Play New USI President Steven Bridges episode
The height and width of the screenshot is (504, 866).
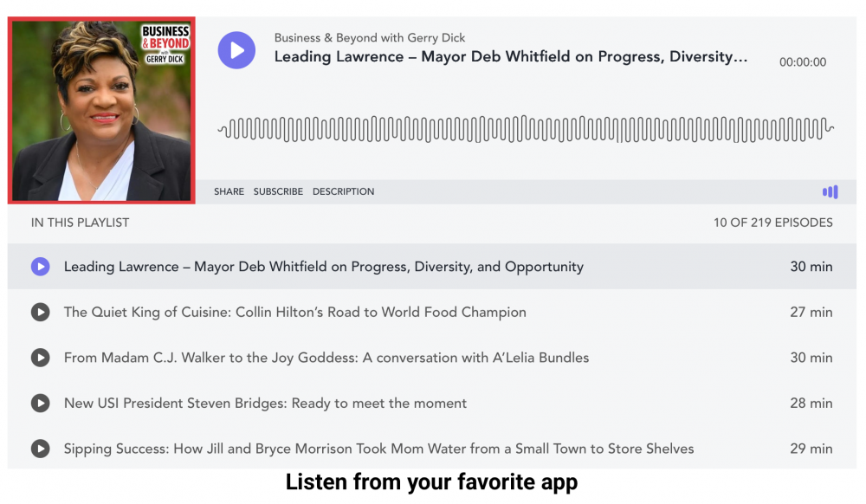coord(41,404)
